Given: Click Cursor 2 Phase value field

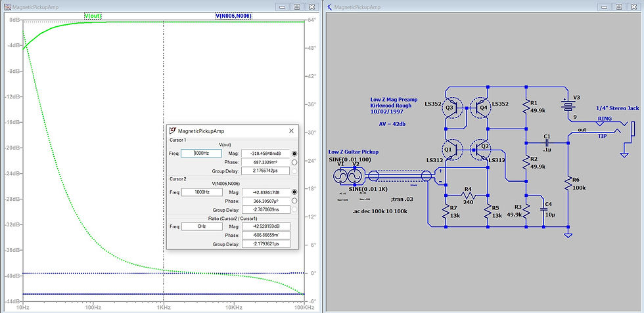Looking at the screenshot, I should [x=265, y=201].
